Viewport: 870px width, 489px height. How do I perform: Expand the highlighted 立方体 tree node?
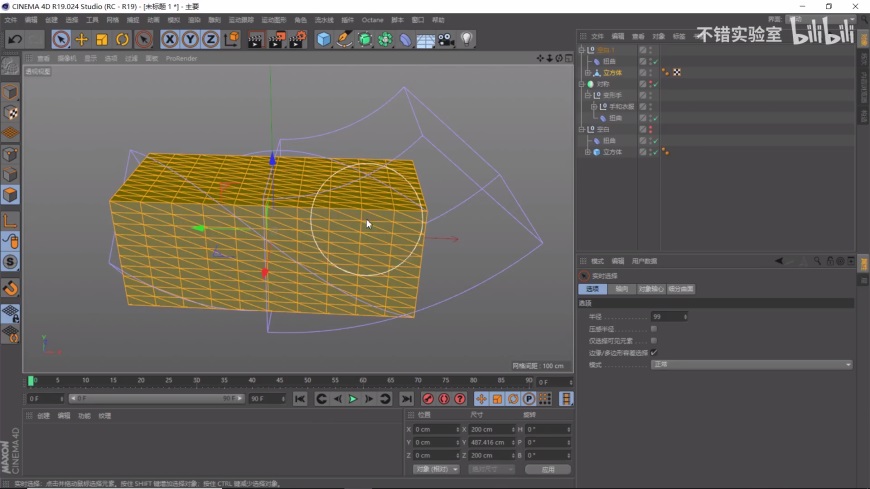coord(588,72)
